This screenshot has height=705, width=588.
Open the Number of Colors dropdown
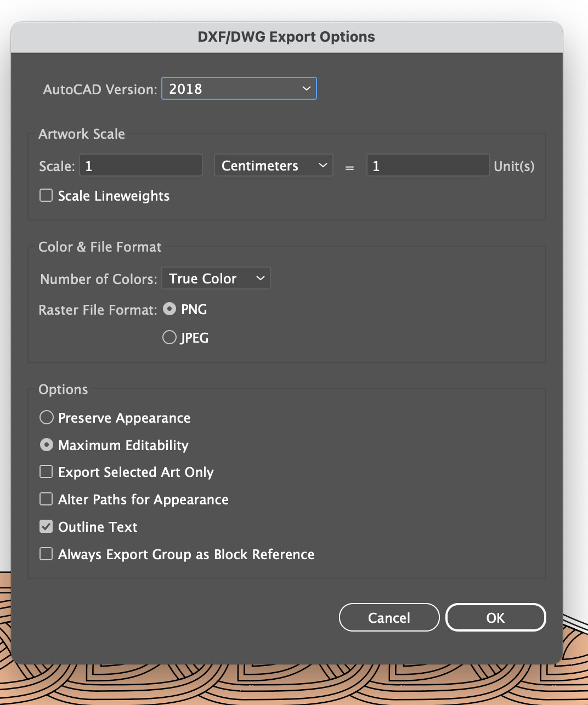pyautogui.click(x=216, y=278)
